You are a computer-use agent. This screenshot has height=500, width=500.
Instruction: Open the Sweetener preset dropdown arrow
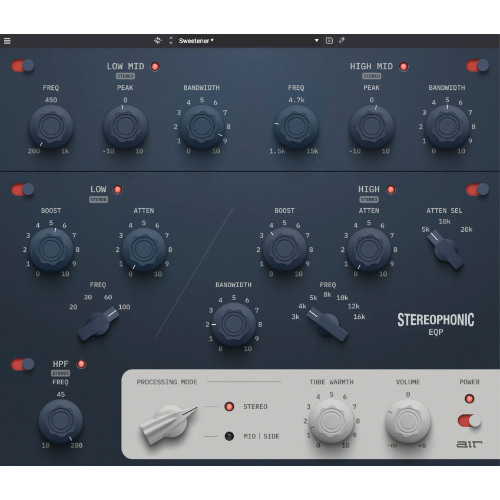coord(316,41)
